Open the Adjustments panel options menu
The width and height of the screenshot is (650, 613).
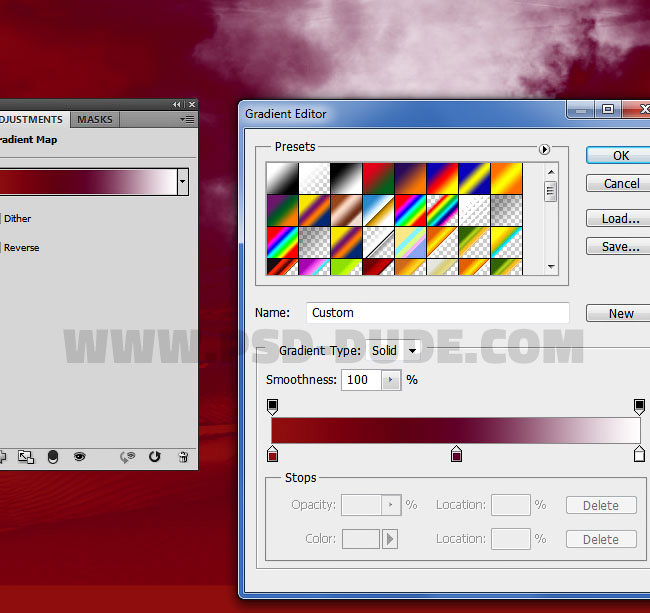[x=187, y=120]
